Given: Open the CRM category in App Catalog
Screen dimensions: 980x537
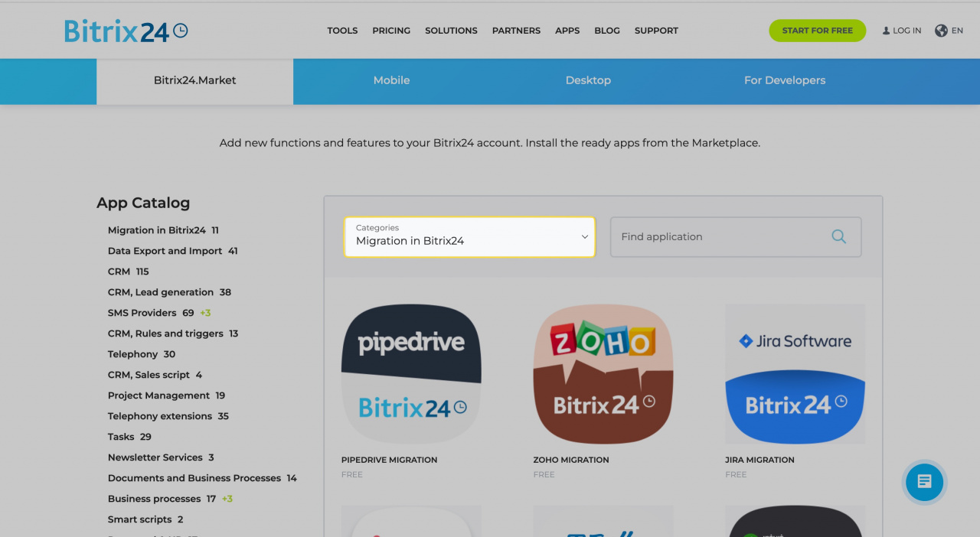Looking at the screenshot, I should (x=119, y=271).
